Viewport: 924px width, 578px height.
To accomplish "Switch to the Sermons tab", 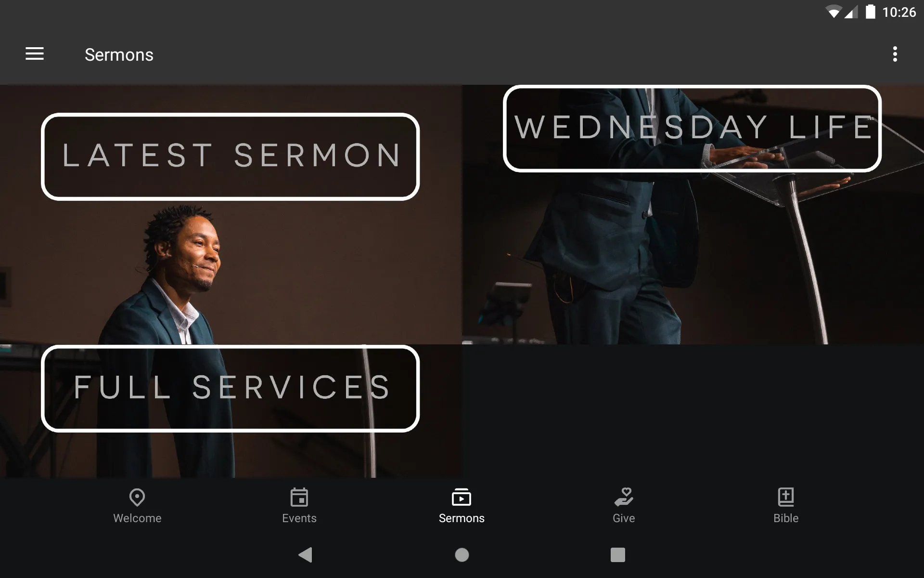I will 462,505.
